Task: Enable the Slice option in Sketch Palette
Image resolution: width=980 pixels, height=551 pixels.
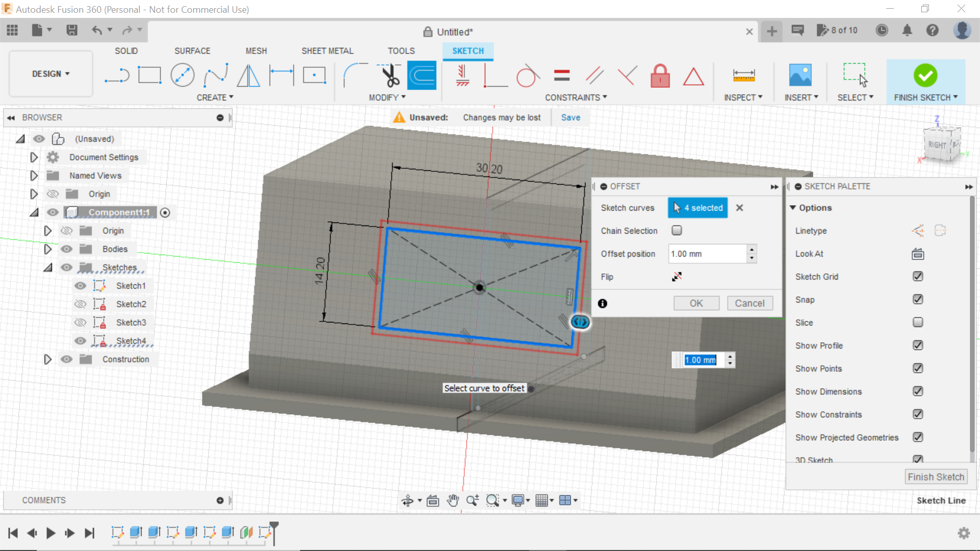Action: pos(918,322)
